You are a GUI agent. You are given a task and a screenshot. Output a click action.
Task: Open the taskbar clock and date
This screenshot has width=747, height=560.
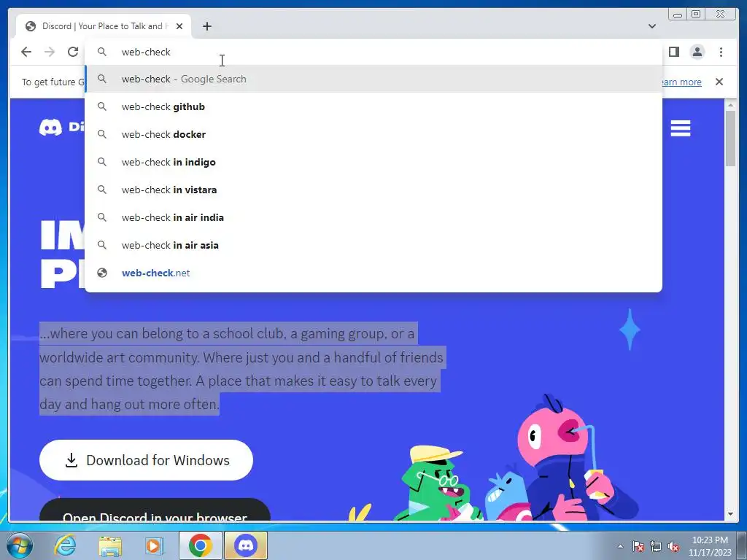click(x=710, y=546)
